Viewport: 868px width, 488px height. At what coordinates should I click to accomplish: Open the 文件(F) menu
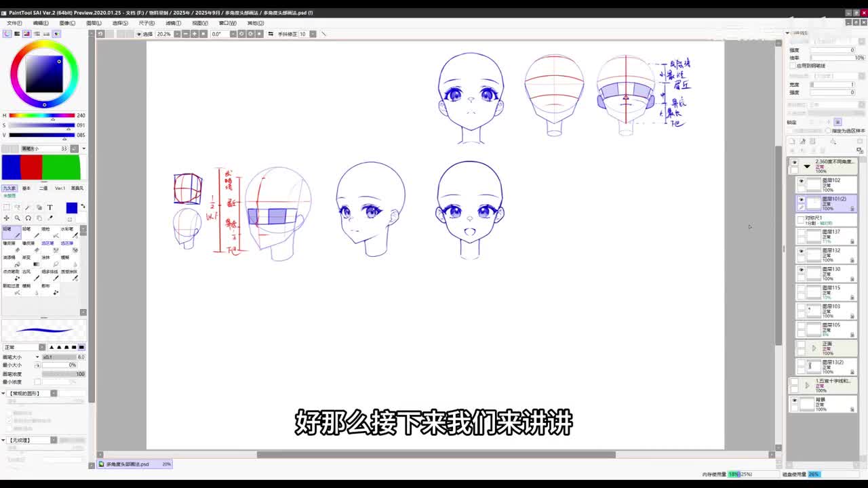tap(14, 23)
